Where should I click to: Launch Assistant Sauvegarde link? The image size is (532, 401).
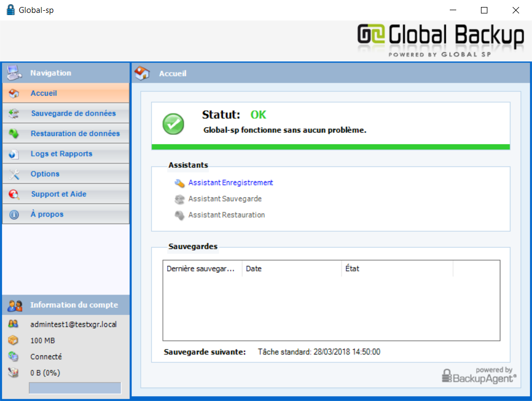(x=225, y=199)
